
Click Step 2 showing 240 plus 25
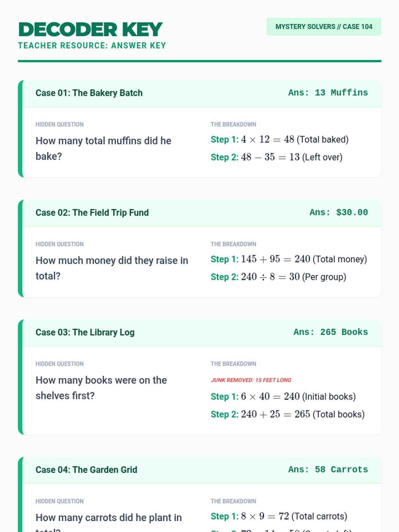coord(288,414)
